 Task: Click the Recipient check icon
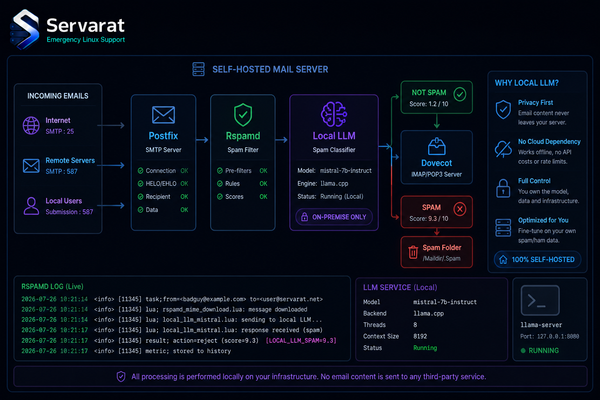(x=140, y=197)
